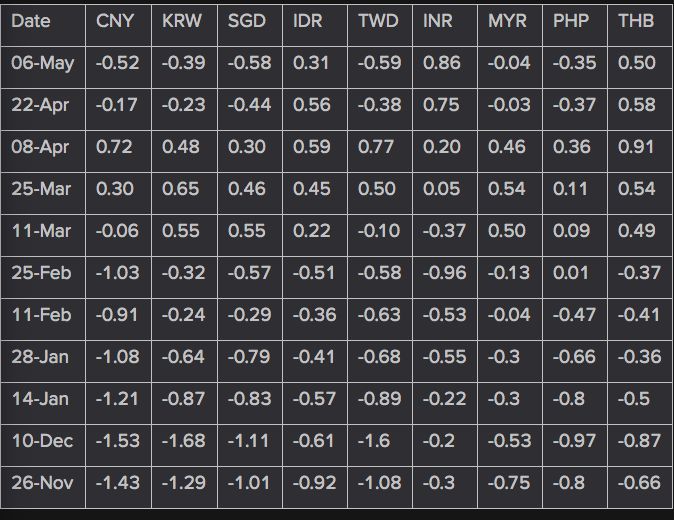
Task: Click the INR column header
Action: pos(438,21)
